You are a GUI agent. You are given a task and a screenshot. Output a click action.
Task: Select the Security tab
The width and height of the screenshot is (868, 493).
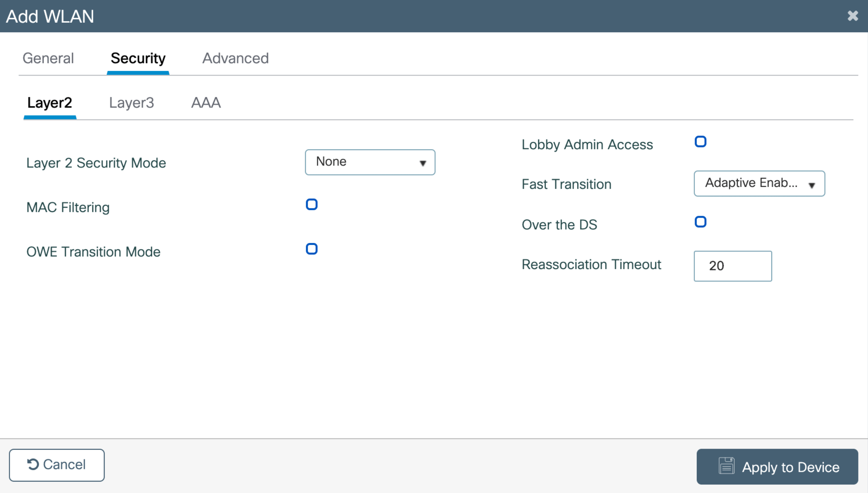point(138,58)
